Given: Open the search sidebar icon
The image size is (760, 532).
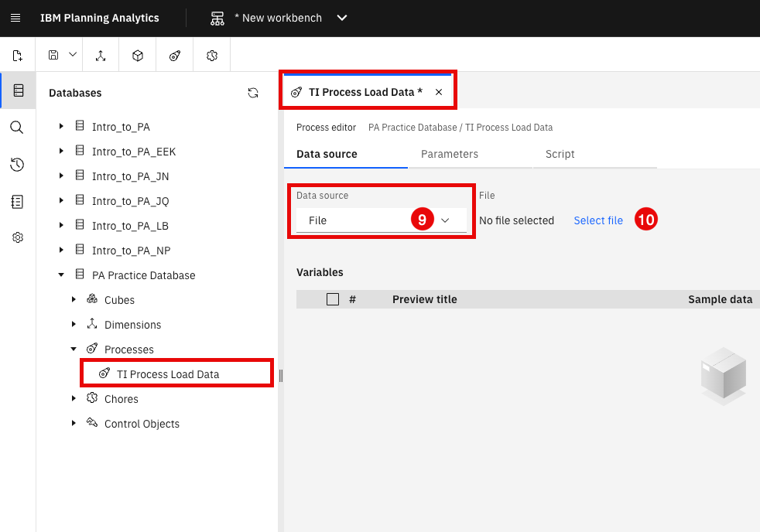Looking at the screenshot, I should [17, 128].
